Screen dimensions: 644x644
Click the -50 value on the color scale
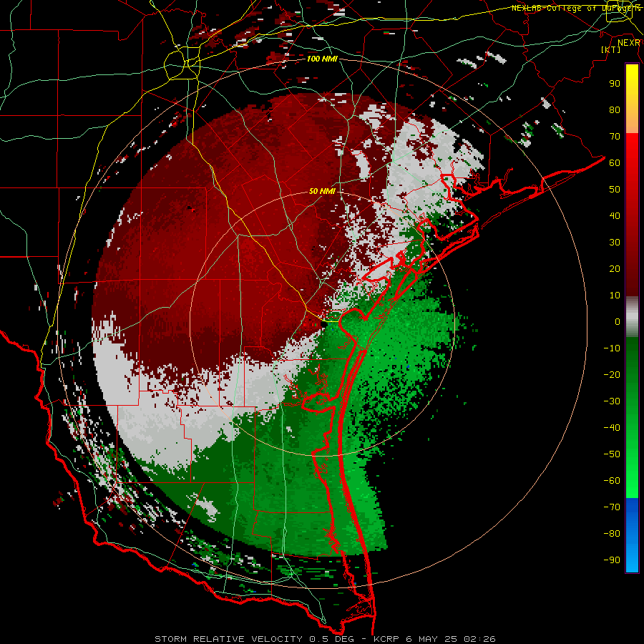[612, 454]
